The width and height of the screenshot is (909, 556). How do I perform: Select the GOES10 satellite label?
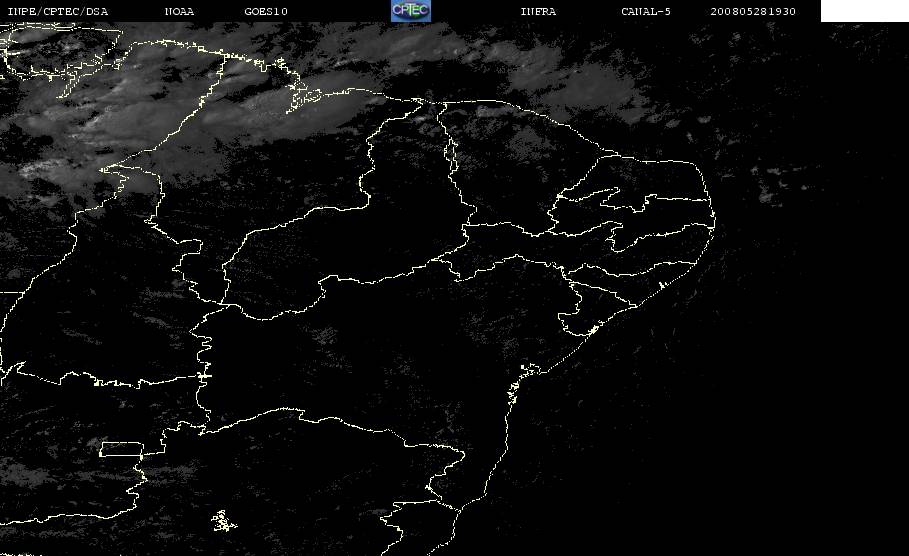pos(266,12)
